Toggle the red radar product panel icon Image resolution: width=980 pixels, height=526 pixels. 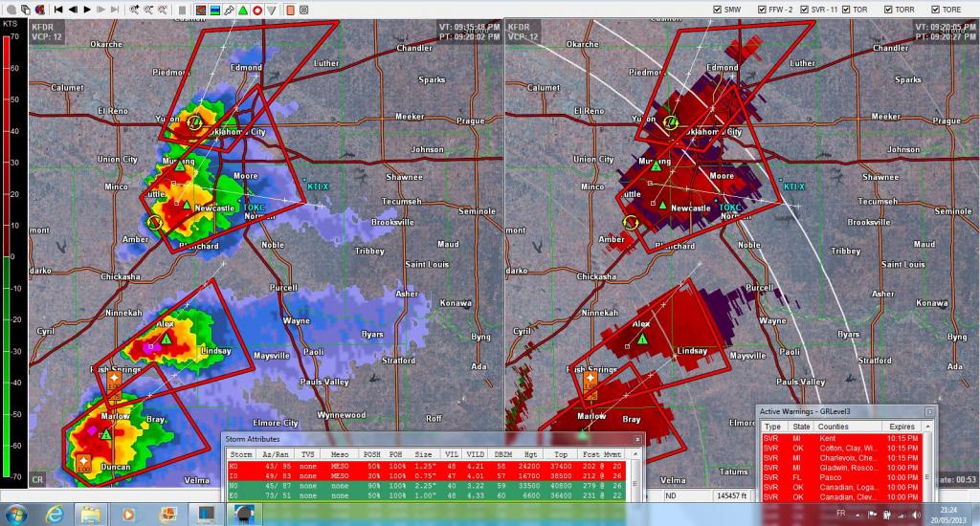201,10
